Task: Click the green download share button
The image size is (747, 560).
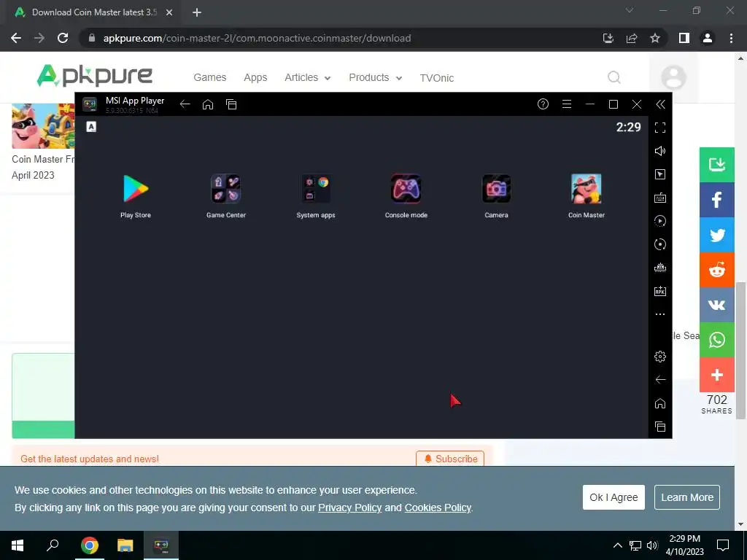Action: [717, 165]
